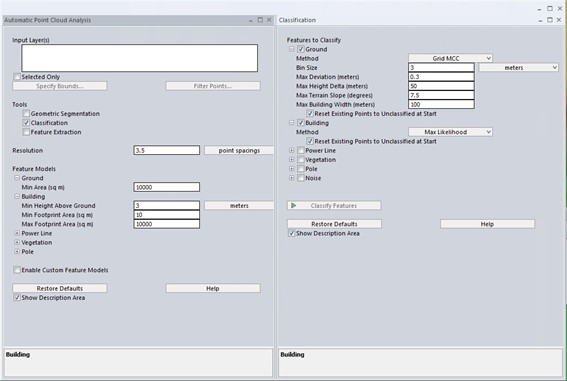The width and height of the screenshot is (567, 381).
Task: Run Classify Features
Action: [334, 206]
